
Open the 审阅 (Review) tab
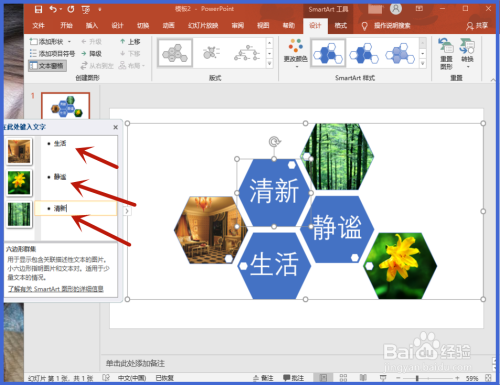coord(238,26)
